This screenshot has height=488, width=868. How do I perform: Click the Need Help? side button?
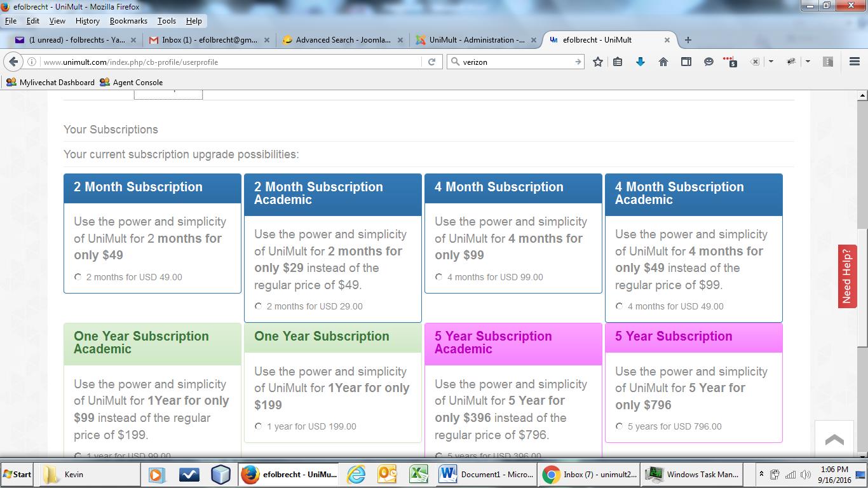click(847, 276)
